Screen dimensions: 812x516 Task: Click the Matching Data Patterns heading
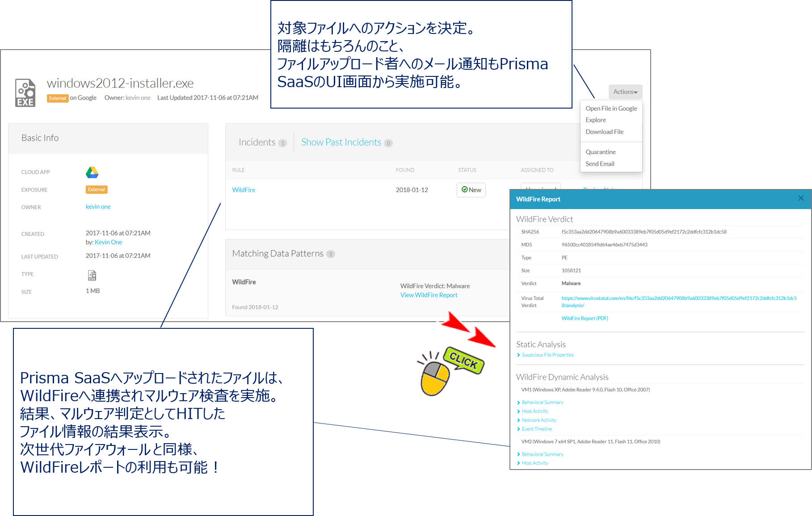tap(278, 253)
